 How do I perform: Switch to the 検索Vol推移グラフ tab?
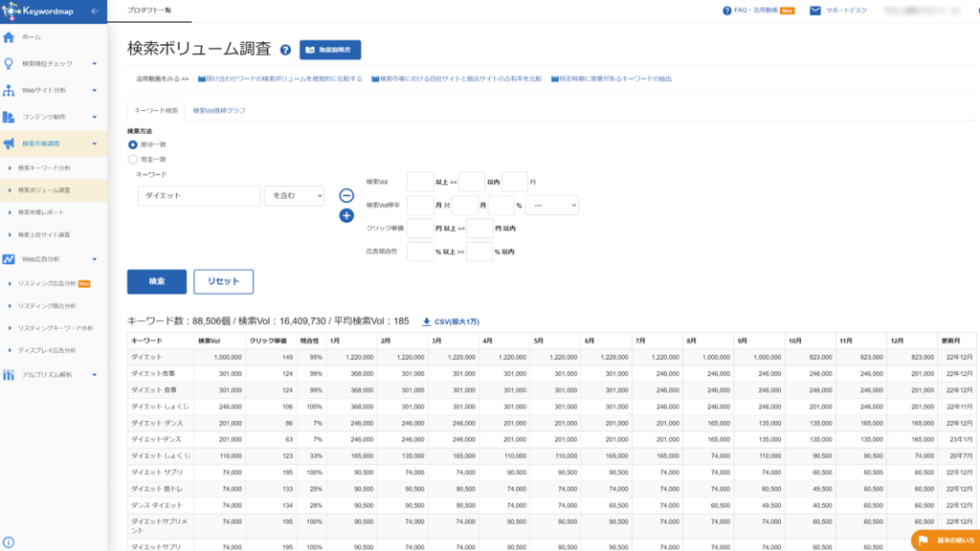pos(219,111)
